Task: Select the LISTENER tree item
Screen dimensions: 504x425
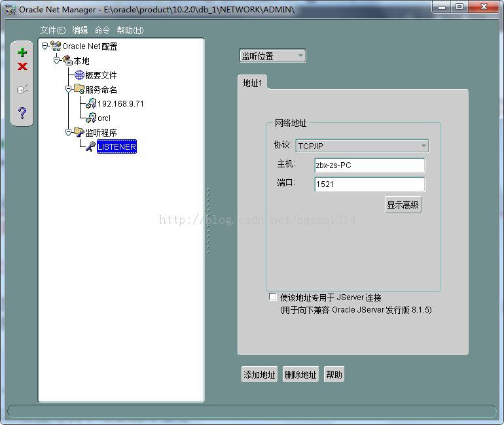Action: point(117,146)
